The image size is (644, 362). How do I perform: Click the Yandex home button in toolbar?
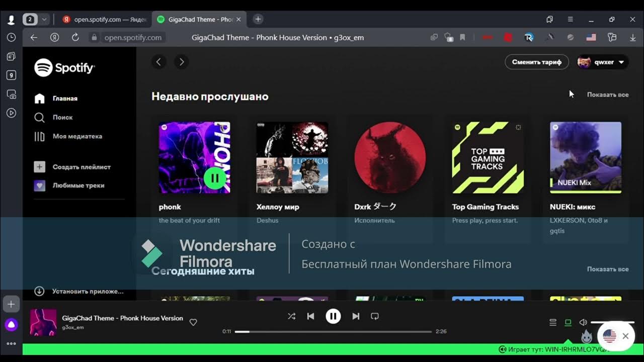pyautogui.click(x=55, y=37)
